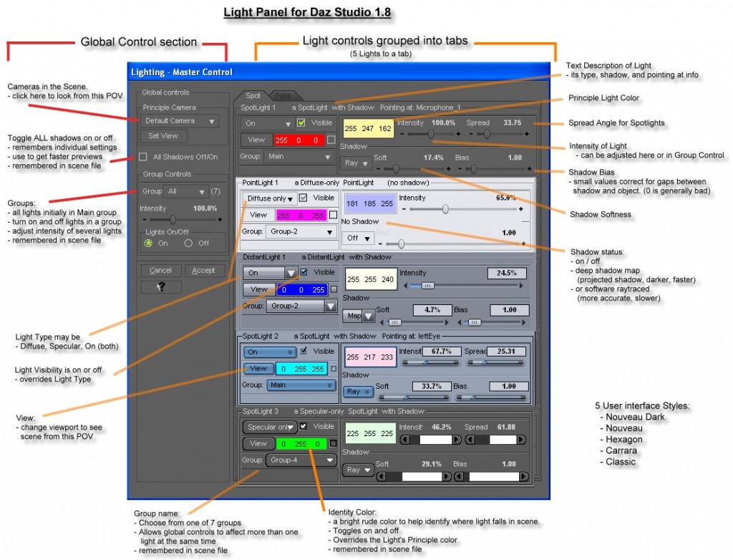Toggle the All Shadows Off/On checkbox
The width and height of the screenshot is (733, 560).
(143, 157)
